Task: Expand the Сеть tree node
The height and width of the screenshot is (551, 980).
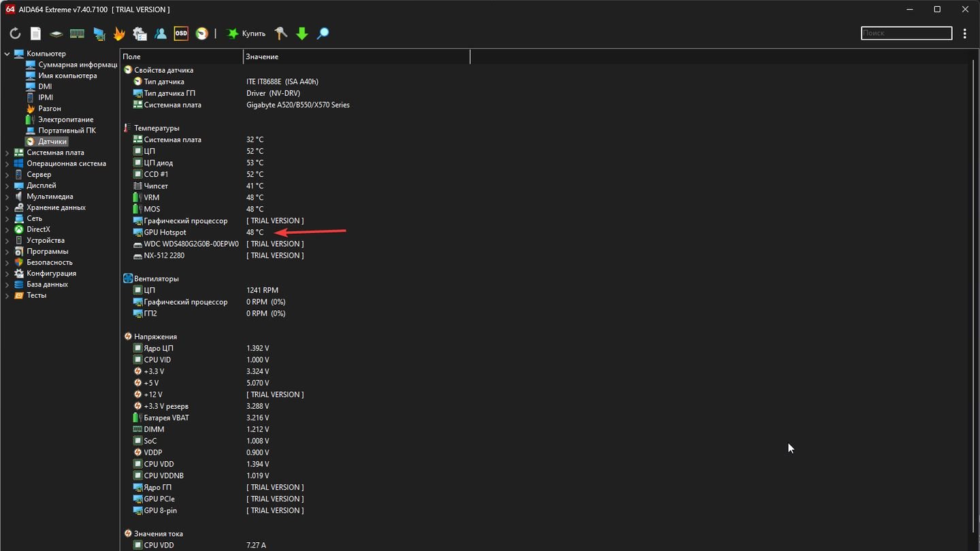Action: pyautogui.click(x=7, y=219)
